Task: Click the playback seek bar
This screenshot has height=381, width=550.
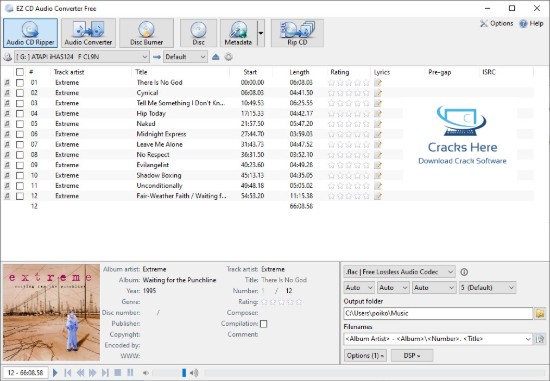Action: [374, 373]
